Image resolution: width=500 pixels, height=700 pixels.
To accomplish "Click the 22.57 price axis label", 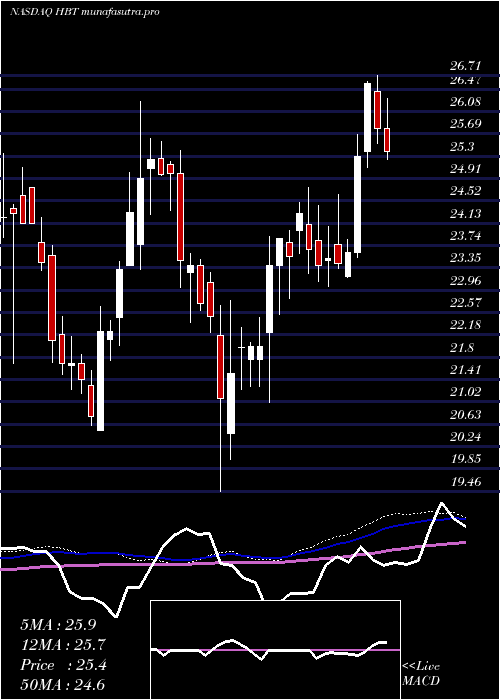I will click(465, 303).
